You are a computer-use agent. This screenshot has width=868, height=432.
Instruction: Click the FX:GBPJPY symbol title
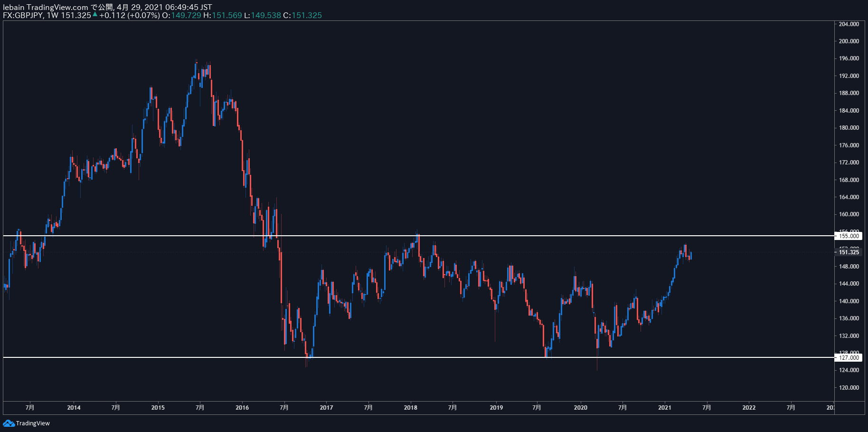tap(23, 15)
